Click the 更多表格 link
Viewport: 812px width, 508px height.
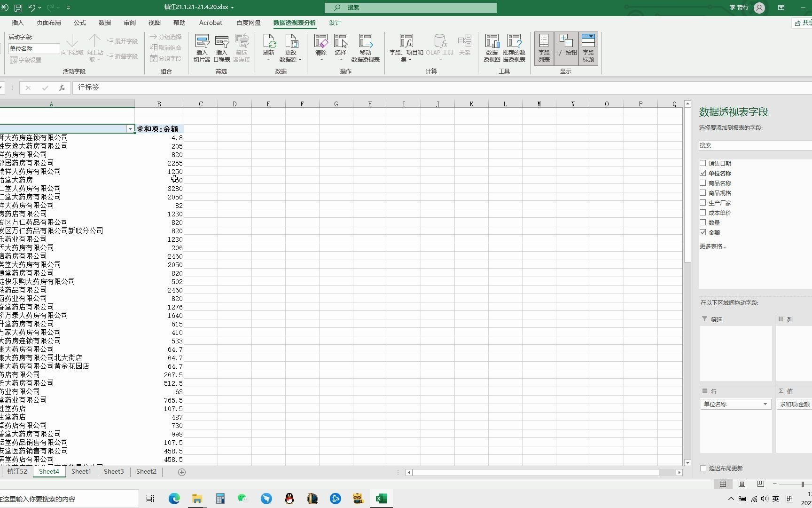point(712,246)
